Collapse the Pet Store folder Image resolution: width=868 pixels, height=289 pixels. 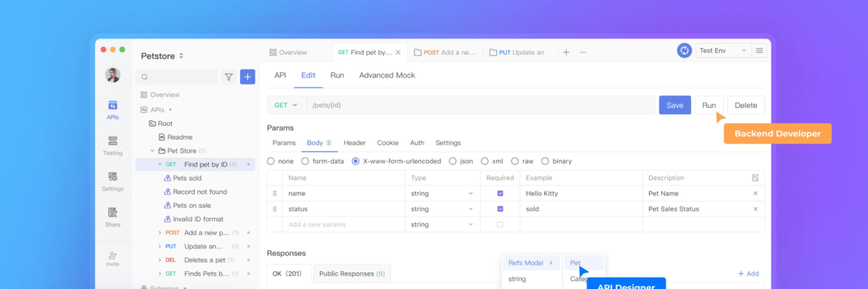point(152,151)
